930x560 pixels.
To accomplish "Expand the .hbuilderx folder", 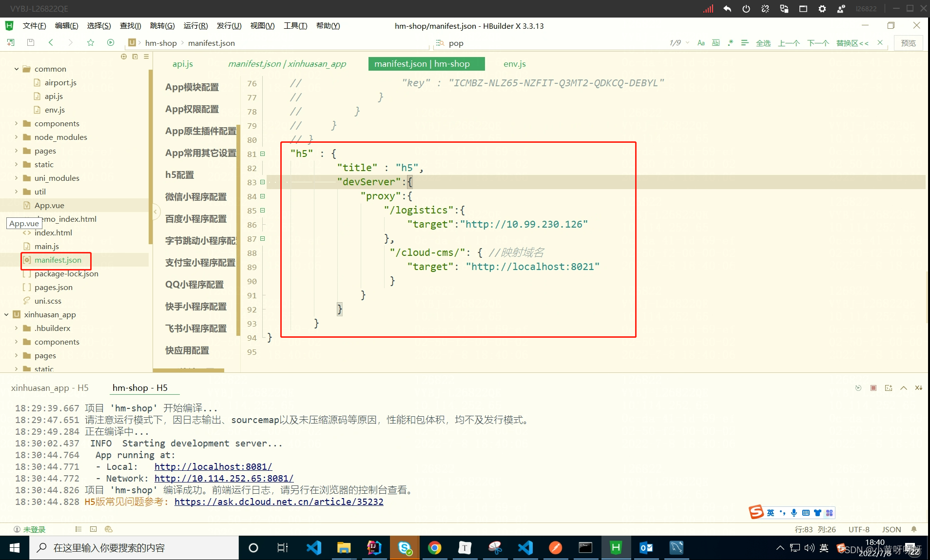I will tap(16, 328).
